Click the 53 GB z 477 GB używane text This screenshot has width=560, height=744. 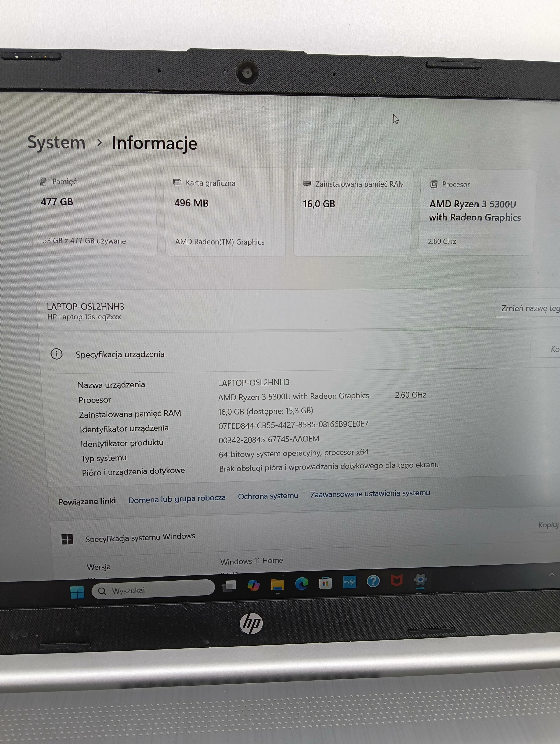click(x=84, y=241)
